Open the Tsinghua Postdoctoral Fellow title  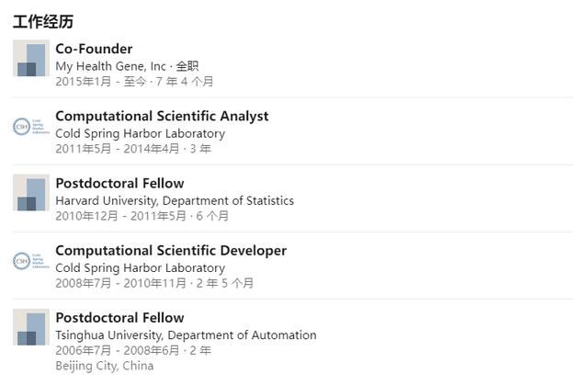119,318
